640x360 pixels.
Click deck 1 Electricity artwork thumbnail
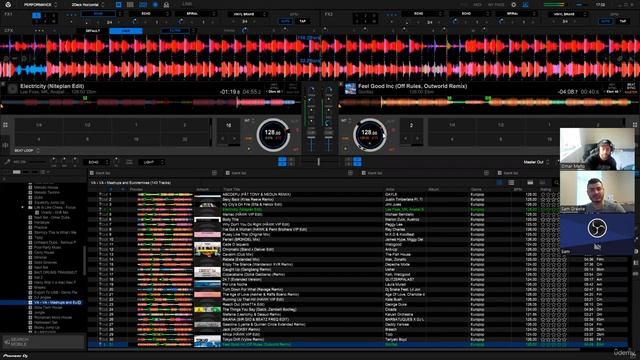point(12,89)
